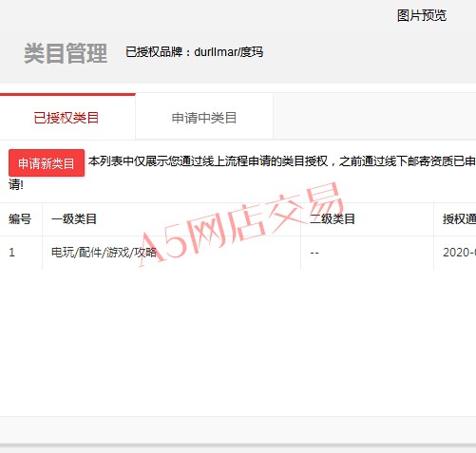476x453 pixels.
Task: Click the empty tab strip area right of 申请中类目
Action: pyautogui.click(x=374, y=117)
